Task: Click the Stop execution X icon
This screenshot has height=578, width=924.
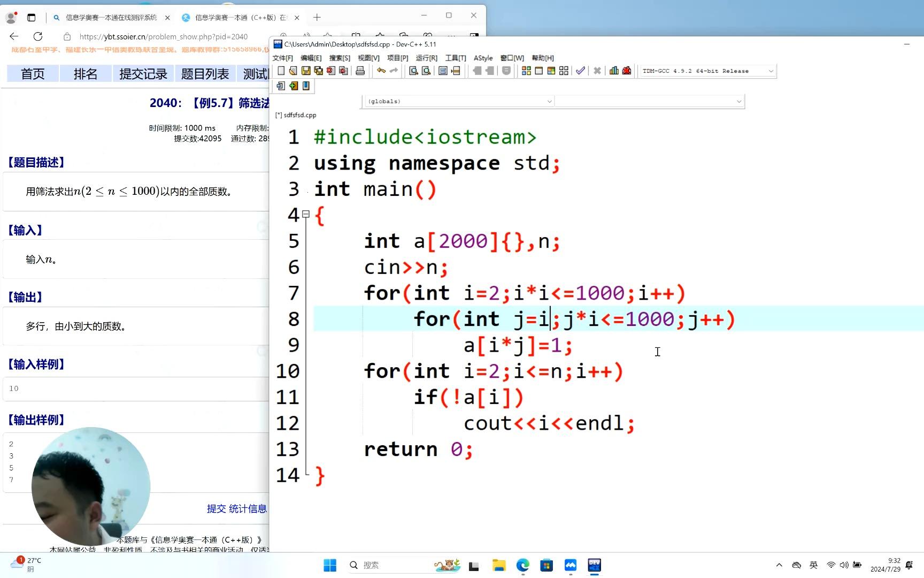Action: point(597,71)
